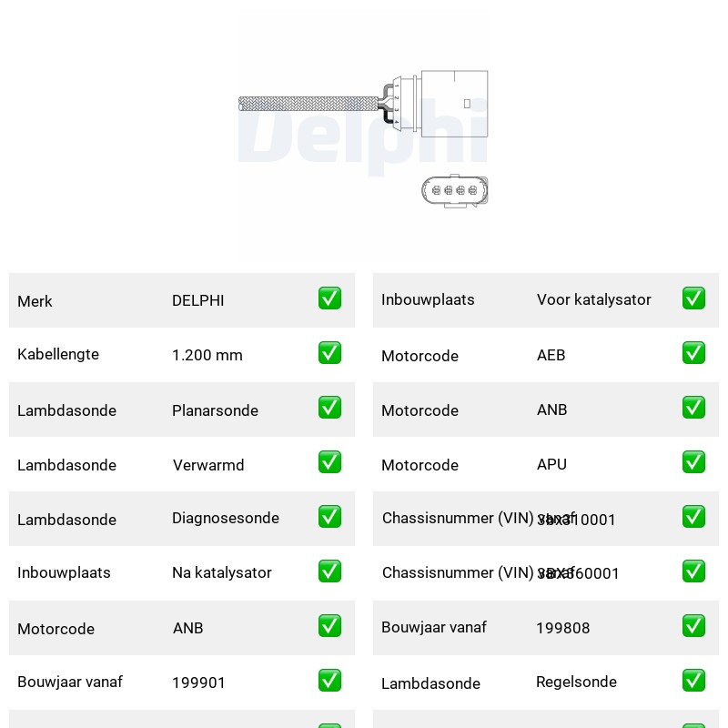Image resolution: width=728 pixels, height=728 pixels.
Task: Click the green check next to Regelsonde
Action: [x=693, y=680]
